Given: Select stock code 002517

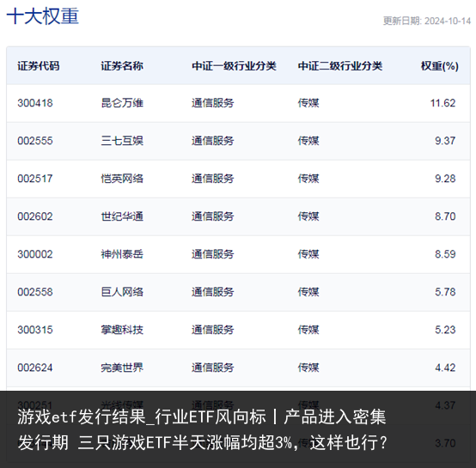Looking at the screenshot, I should [x=35, y=179].
